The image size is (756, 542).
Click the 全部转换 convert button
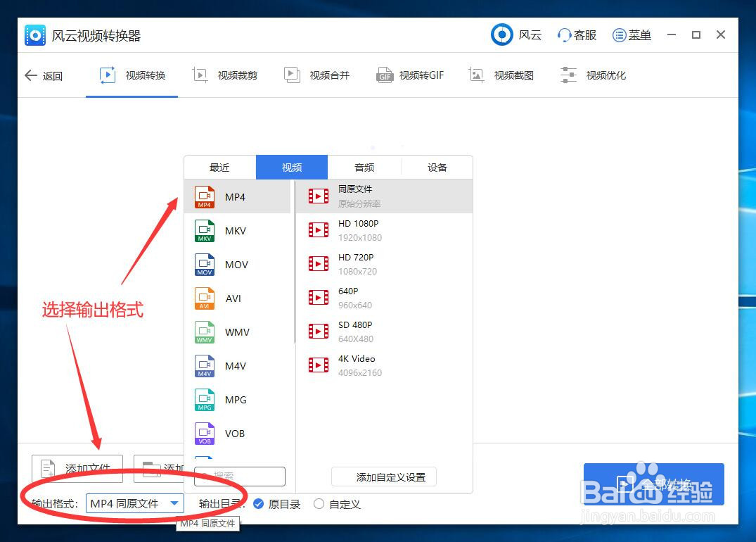tap(654, 484)
